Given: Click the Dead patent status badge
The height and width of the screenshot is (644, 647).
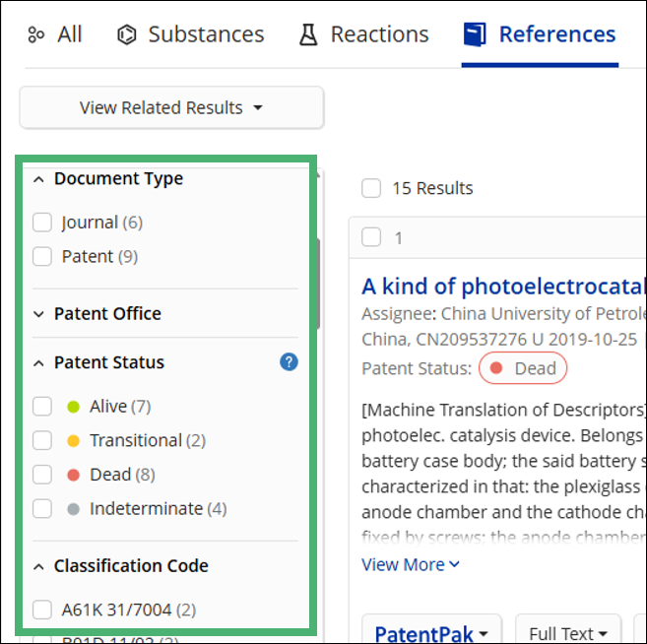Looking at the screenshot, I should tap(523, 368).
